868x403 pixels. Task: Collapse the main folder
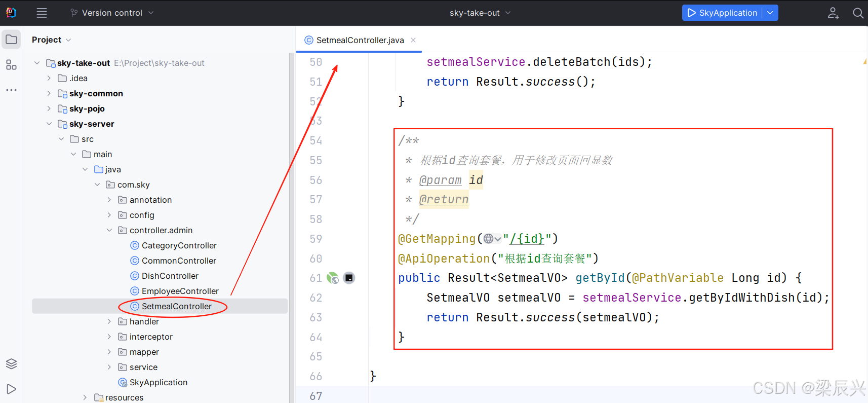click(73, 154)
